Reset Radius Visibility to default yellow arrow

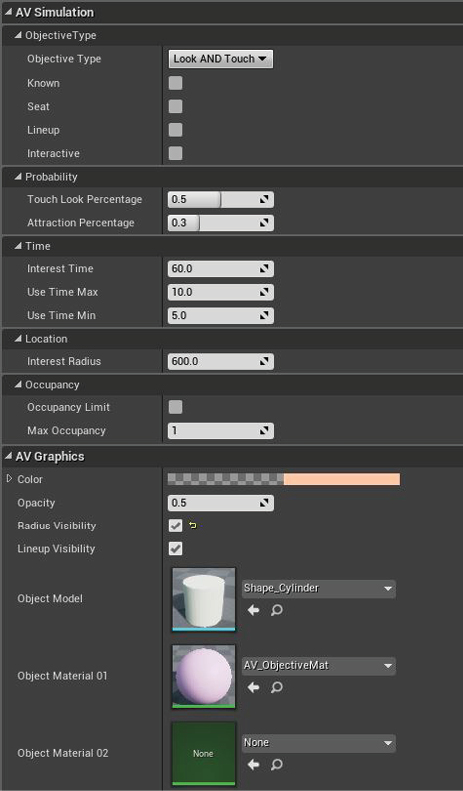[x=192, y=526]
